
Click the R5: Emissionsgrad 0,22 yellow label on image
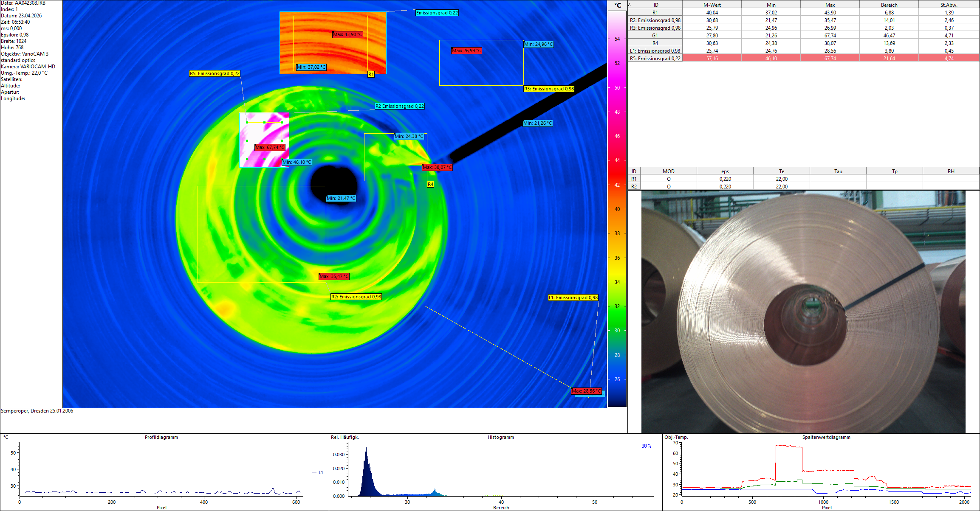215,73
